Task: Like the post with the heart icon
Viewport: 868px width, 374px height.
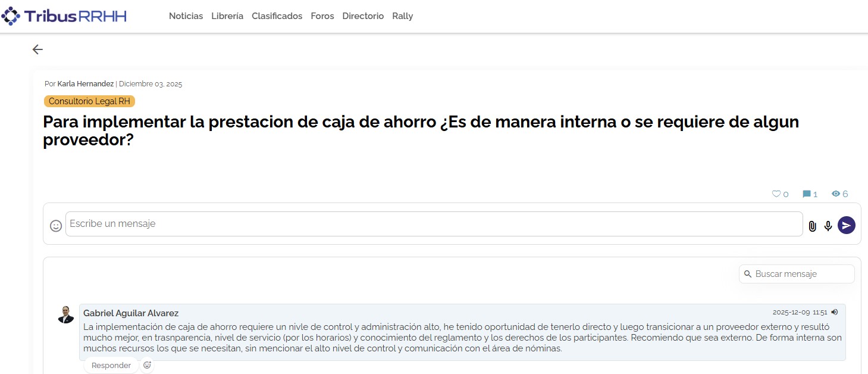Action: pos(776,194)
